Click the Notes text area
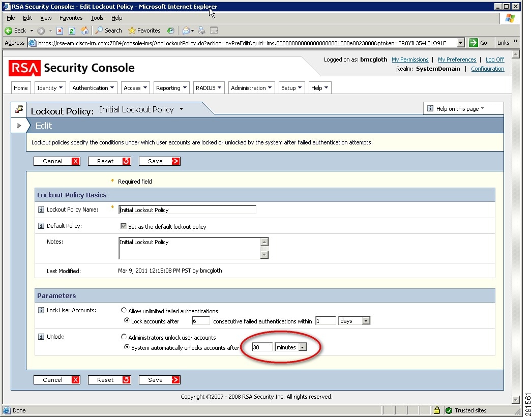This screenshot has height=417, width=532. click(x=190, y=248)
